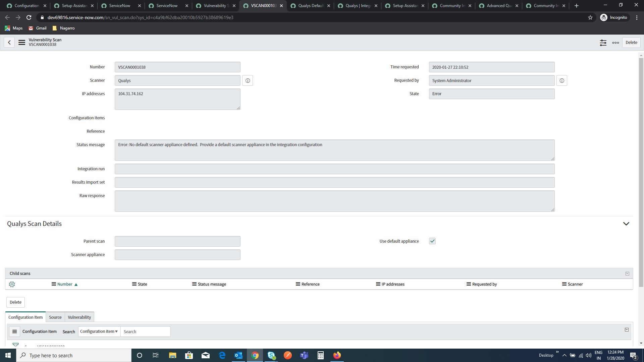Click the Status message text area
Image resolution: width=644 pixels, height=362 pixels.
tap(334, 150)
